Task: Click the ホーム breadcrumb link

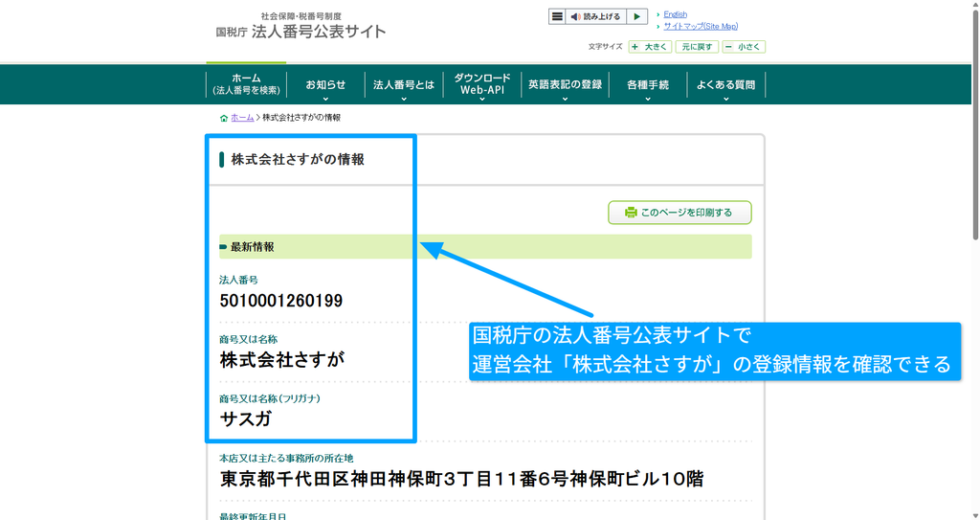Action: point(242,118)
